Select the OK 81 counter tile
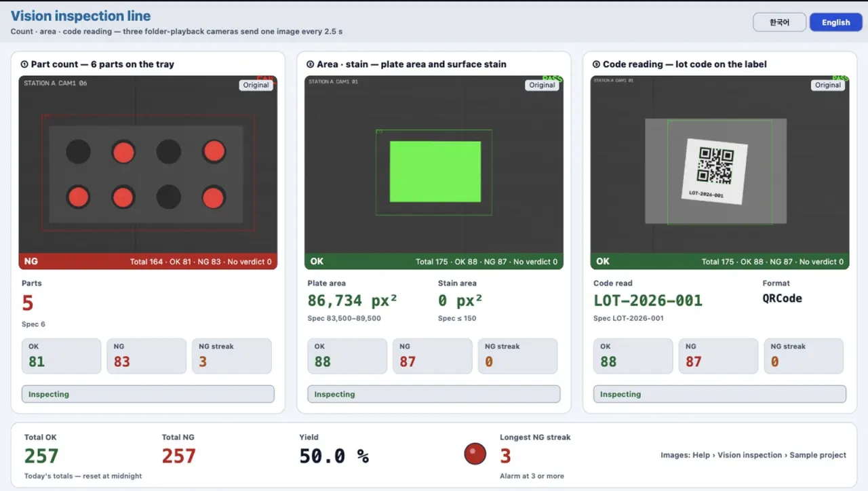 (x=62, y=356)
